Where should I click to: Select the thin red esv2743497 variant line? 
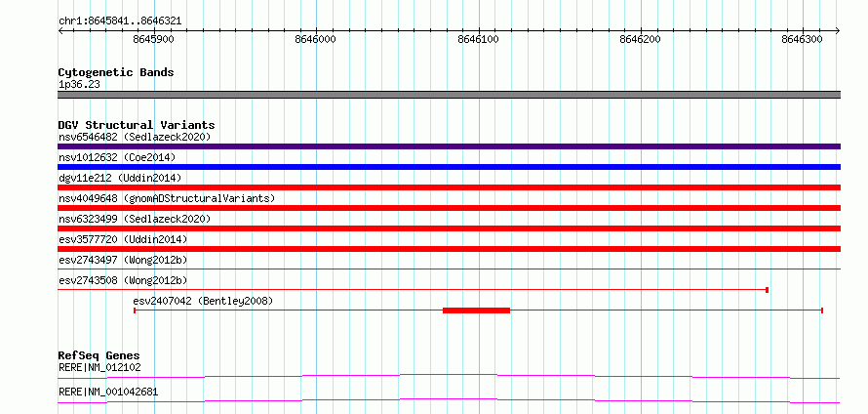coord(449,269)
